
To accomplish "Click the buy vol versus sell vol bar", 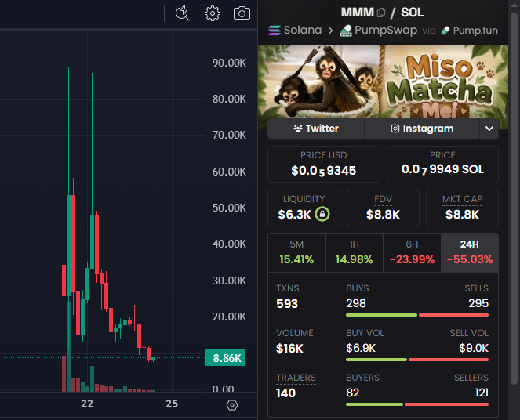I will (x=416, y=360).
